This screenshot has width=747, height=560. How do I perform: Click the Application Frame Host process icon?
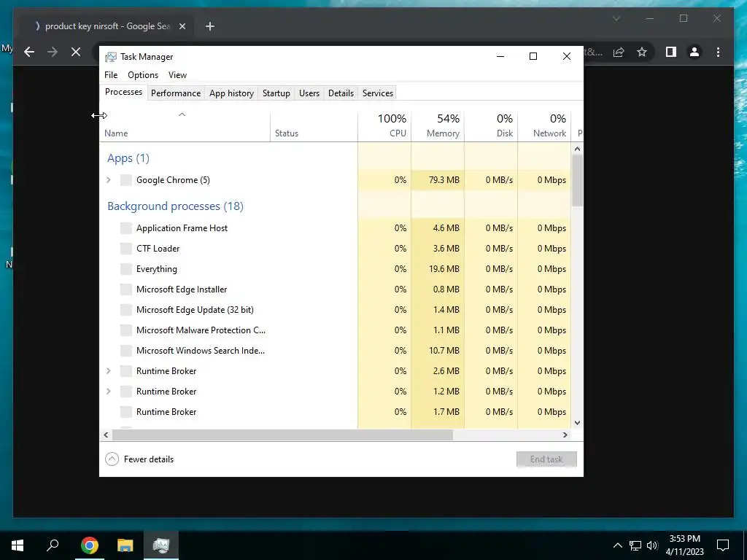coord(125,228)
